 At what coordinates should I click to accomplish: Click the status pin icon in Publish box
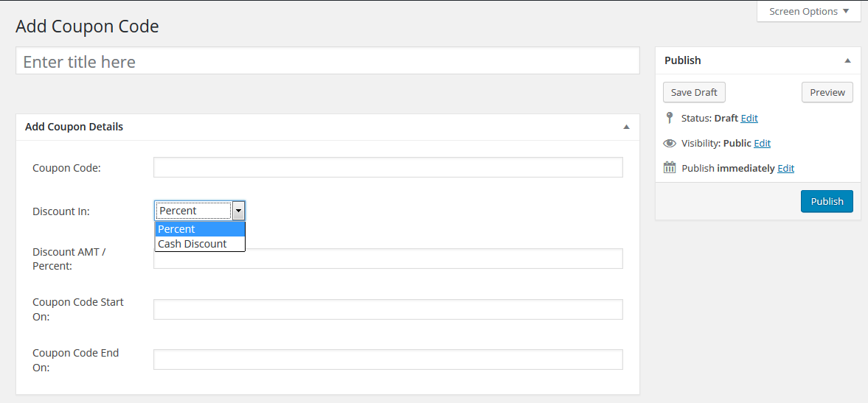click(670, 118)
